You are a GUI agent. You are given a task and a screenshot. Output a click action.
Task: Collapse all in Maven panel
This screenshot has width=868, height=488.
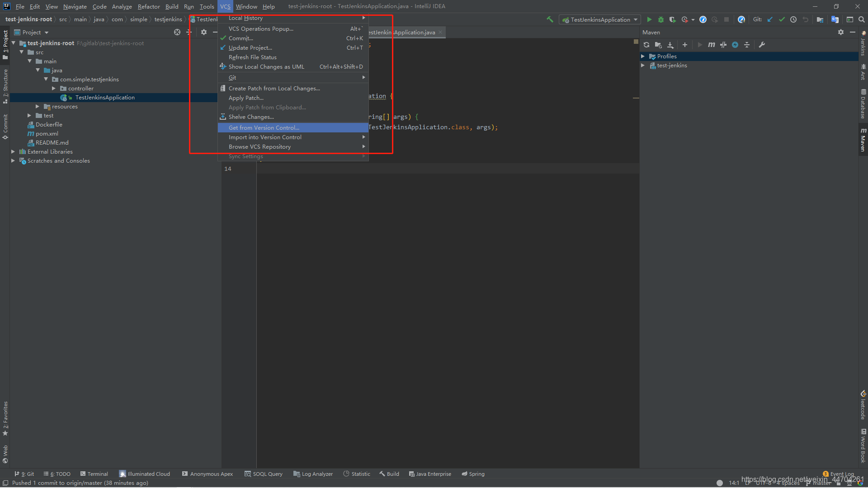coord(747,45)
